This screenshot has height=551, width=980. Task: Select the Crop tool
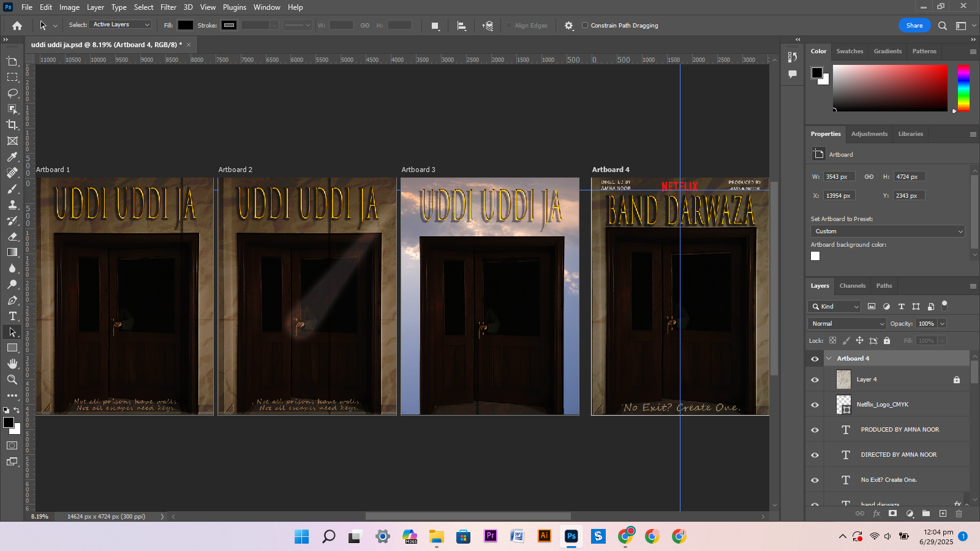(x=12, y=125)
